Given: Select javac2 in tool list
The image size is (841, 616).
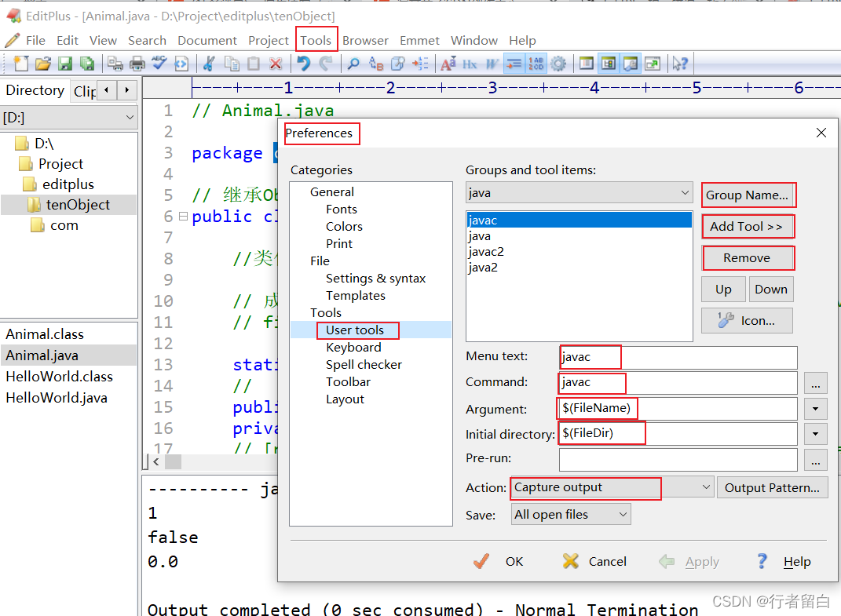Looking at the screenshot, I should coord(486,251).
